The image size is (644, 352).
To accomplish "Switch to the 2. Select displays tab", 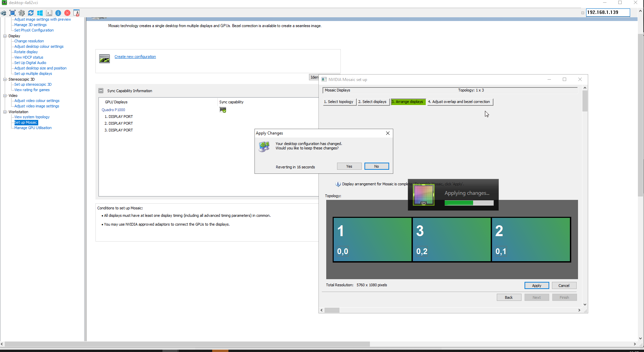I will click(x=374, y=102).
